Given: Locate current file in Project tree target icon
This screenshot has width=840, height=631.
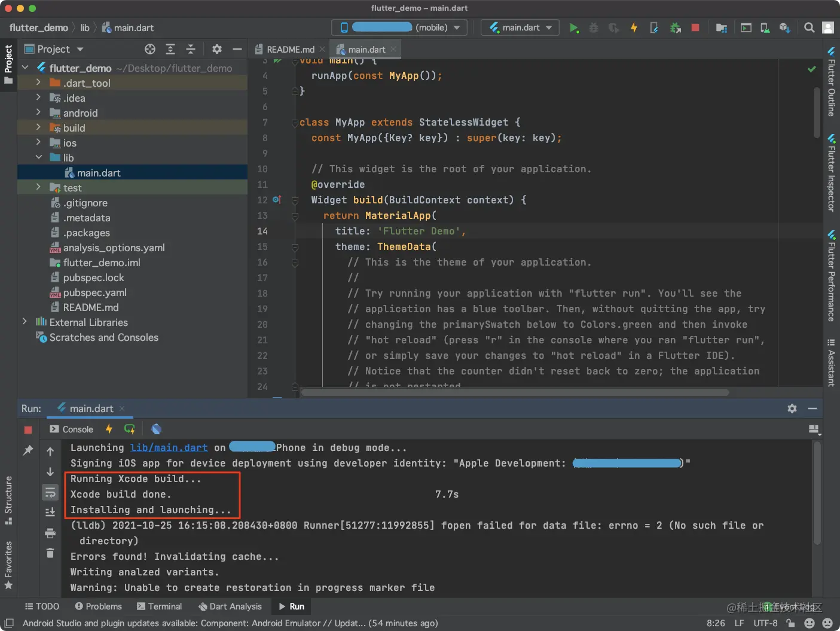Looking at the screenshot, I should (150, 49).
